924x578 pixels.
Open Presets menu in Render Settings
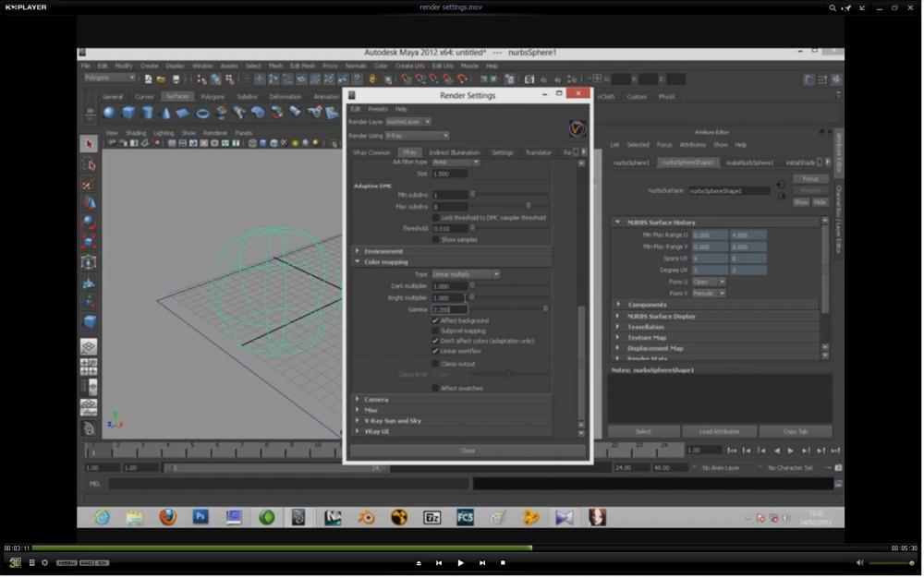[x=378, y=109]
